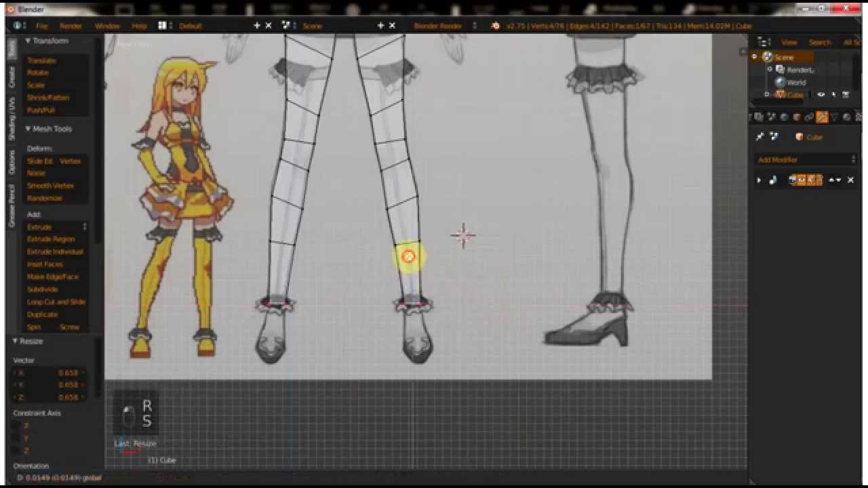Open outliner View menu
This screenshot has height=488, width=868.
(789, 42)
